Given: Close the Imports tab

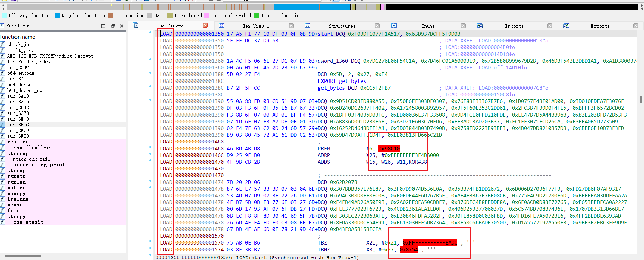Looking at the screenshot, I should 550,26.
